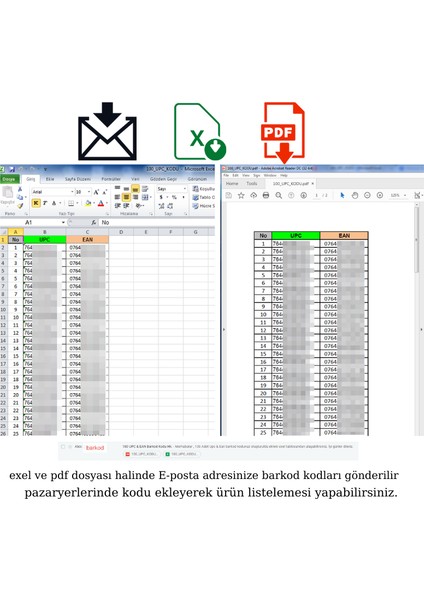Image resolution: width=424 pixels, height=600 pixels.
Task: Toggle top vertical alignment in Excel
Action: click(117, 188)
